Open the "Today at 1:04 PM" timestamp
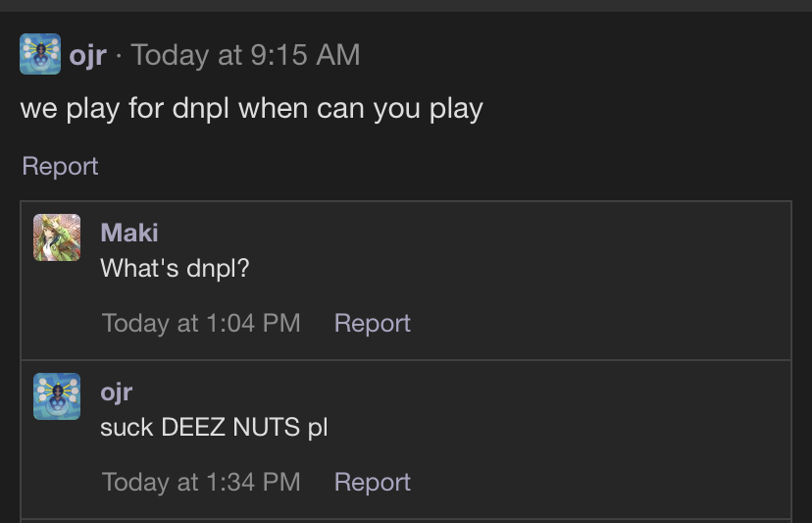The width and height of the screenshot is (812, 523). point(201,323)
